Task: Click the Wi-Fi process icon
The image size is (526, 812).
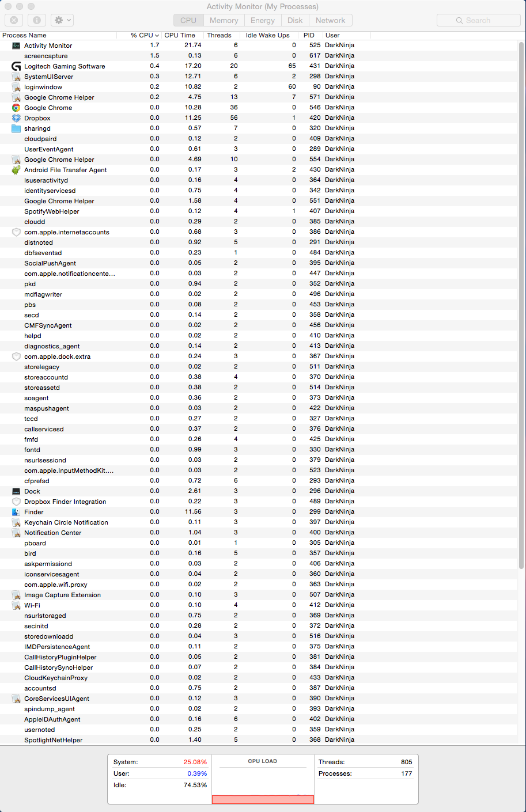Action: (16, 605)
